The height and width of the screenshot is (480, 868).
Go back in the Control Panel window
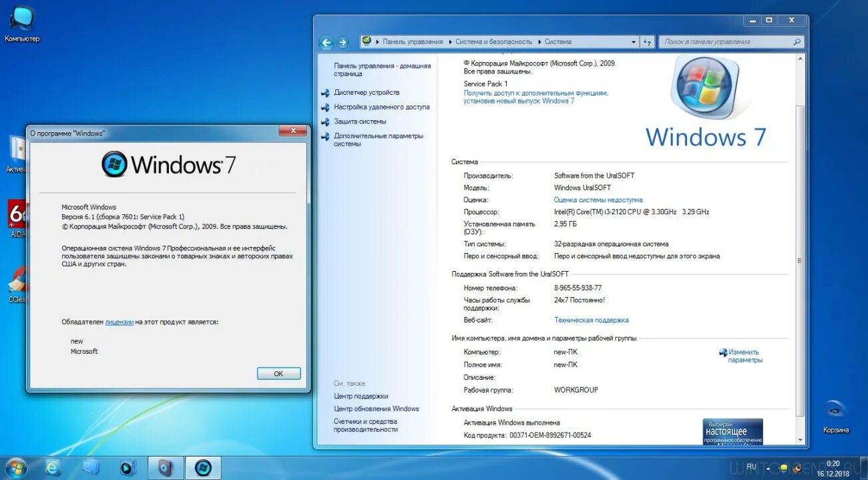tap(327, 42)
